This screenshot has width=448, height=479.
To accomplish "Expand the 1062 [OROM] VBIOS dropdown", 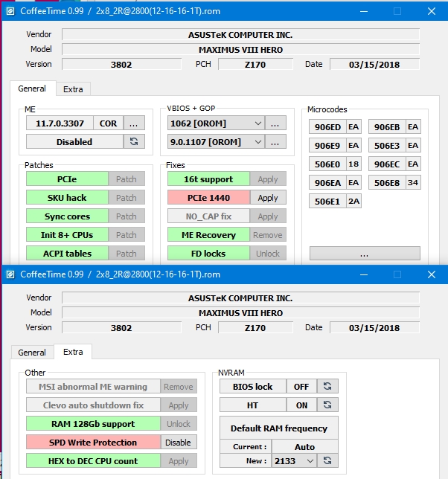I will [258, 123].
